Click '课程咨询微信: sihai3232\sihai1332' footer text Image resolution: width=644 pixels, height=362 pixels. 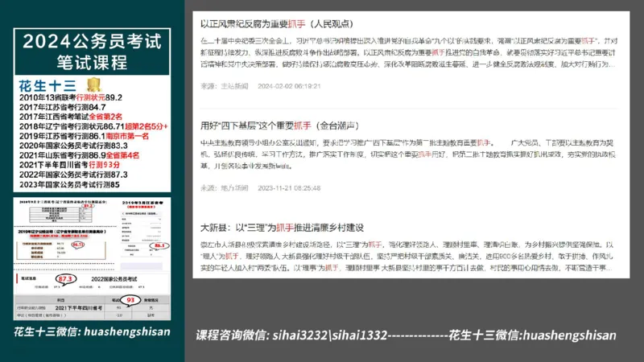coord(291,335)
